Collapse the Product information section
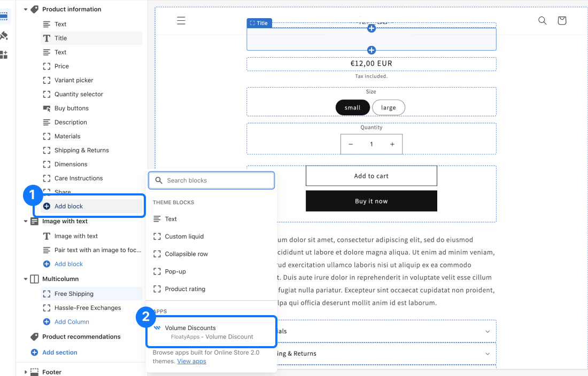The image size is (588, 376). point(26,10)
